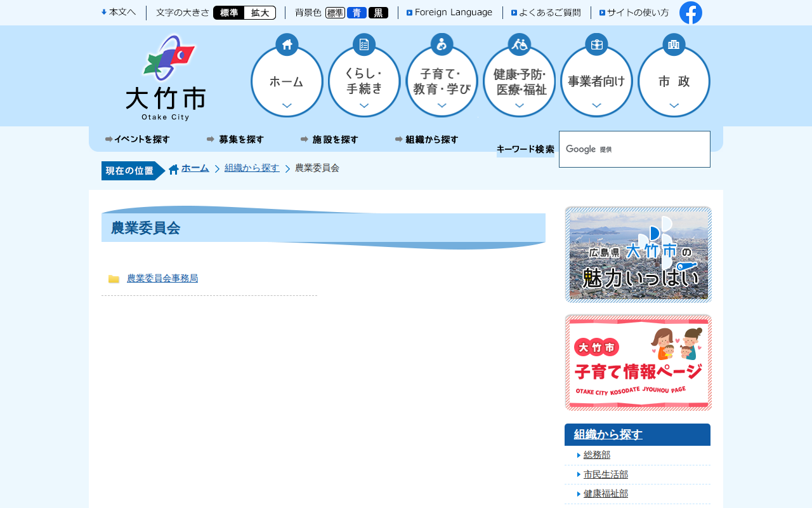812x508 pixels.
Task: Jump to main content via 本文へ
Action: click(119, 12)
